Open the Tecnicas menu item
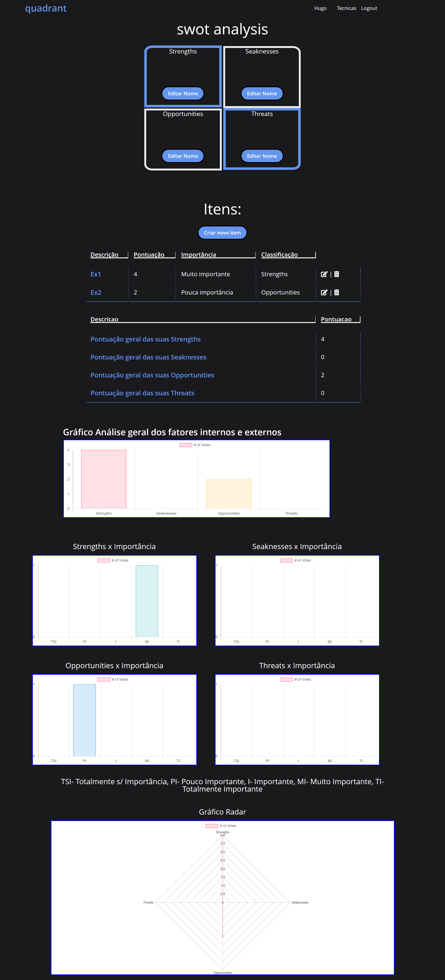The image size is (445, 980). [346, 8]
